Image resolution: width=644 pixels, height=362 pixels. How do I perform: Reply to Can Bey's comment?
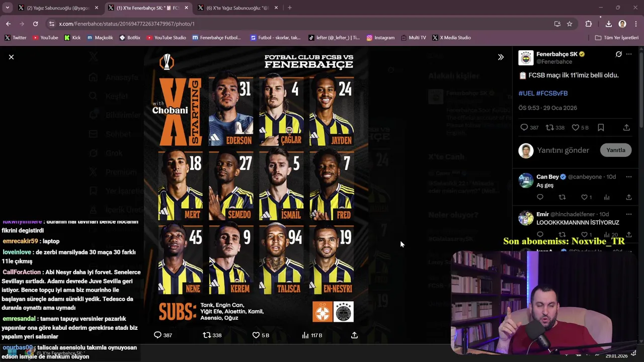540,197
